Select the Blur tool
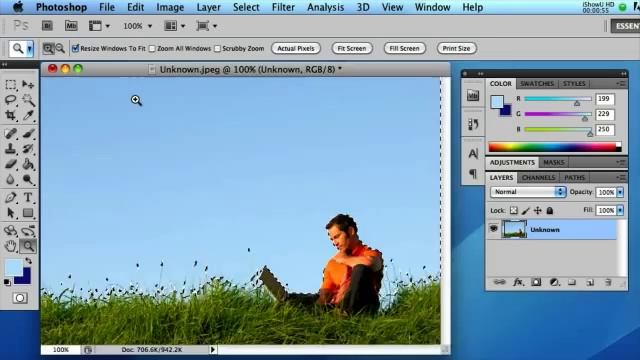The image size is (640, 360). coord(11,180)
